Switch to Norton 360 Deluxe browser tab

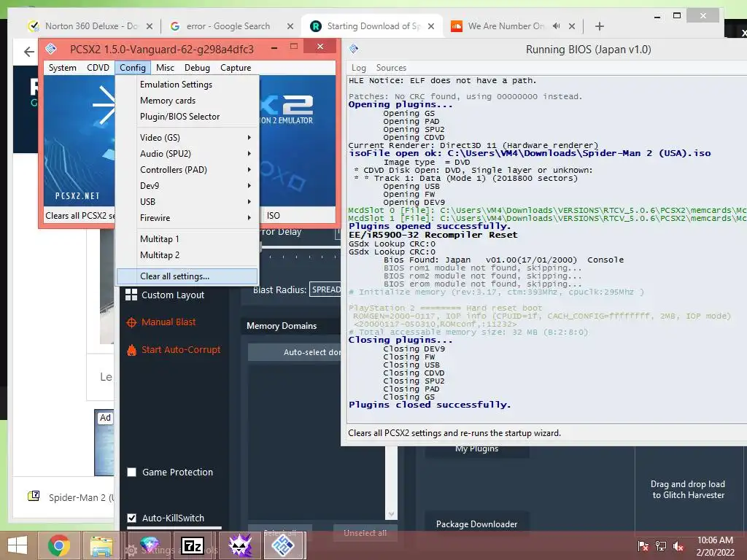(x=90, y=26)
